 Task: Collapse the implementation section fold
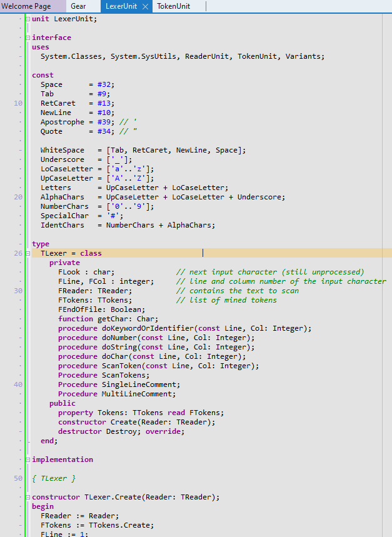28,459
